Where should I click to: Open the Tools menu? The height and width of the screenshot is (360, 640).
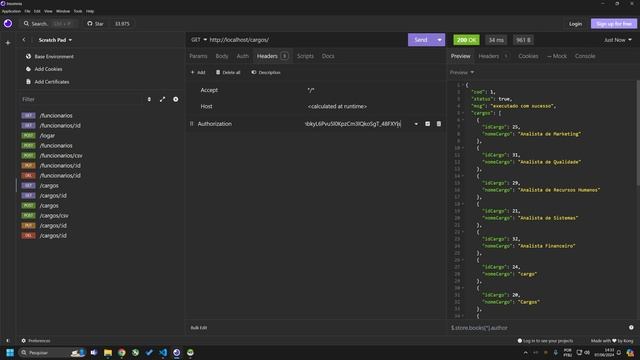78,11
